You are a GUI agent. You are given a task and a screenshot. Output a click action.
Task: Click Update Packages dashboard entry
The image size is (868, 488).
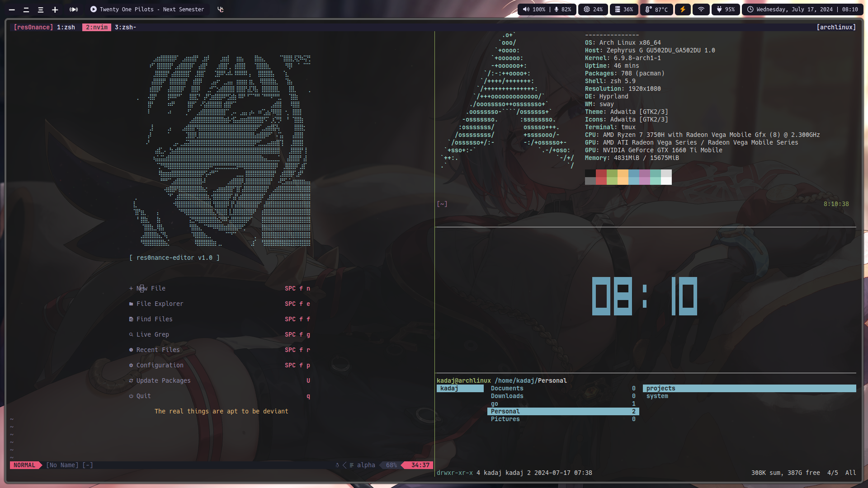(x=163, y=380)
